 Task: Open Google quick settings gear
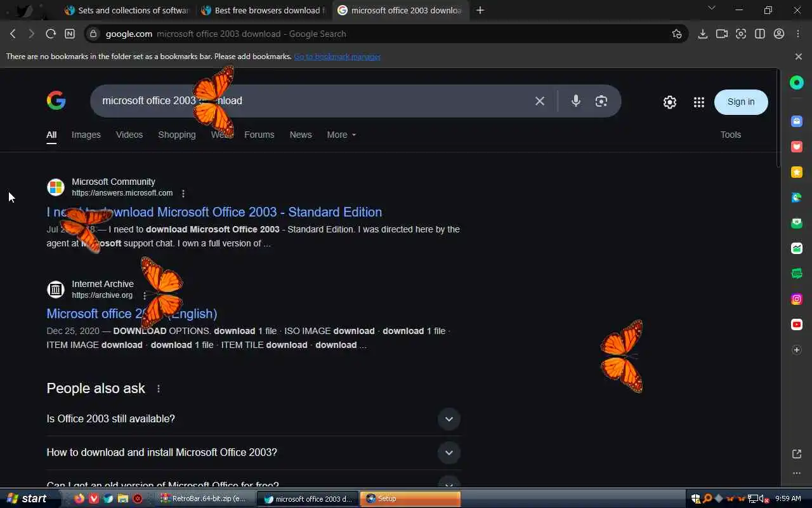click(670, 102)
